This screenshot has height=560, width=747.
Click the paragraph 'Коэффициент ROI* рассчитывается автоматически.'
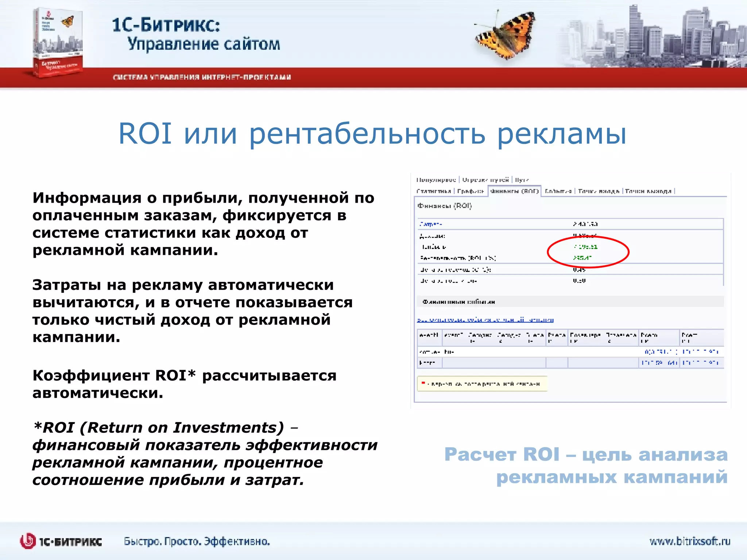click(x=185, y=384)
